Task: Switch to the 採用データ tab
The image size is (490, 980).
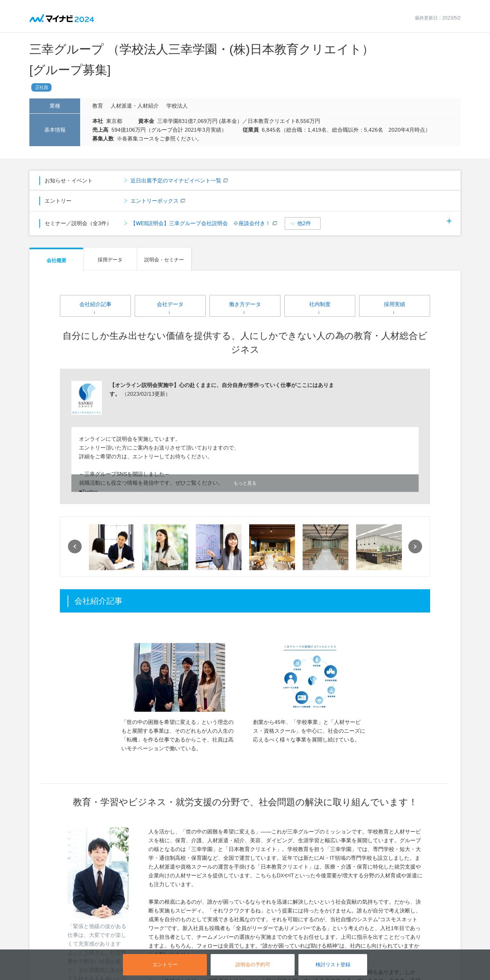Action: (x=110, y=260)
